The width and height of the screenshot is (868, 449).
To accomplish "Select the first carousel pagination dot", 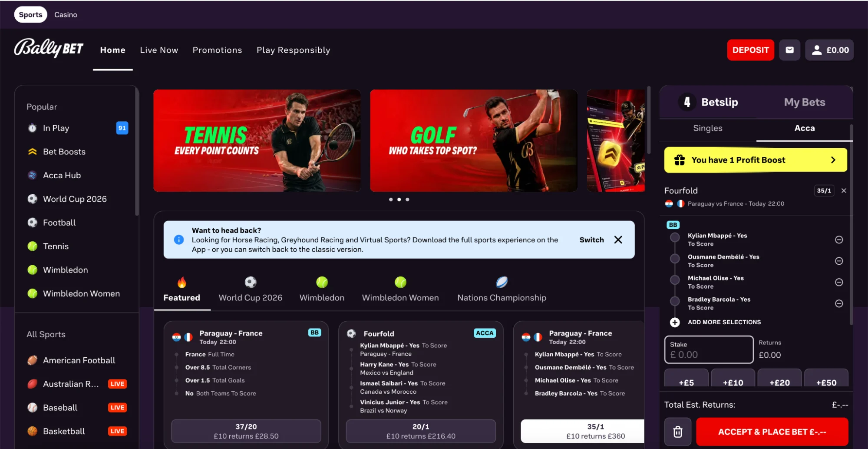I will pos(391,200).
